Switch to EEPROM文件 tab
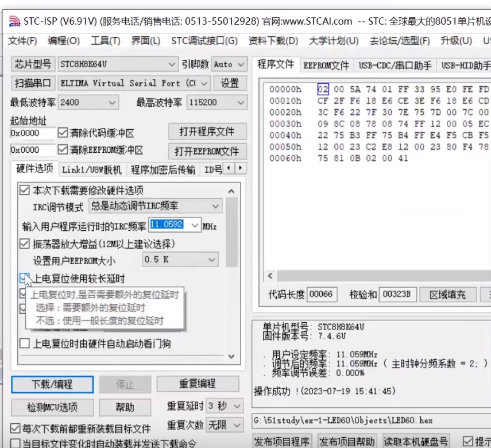 coord(326,65)
